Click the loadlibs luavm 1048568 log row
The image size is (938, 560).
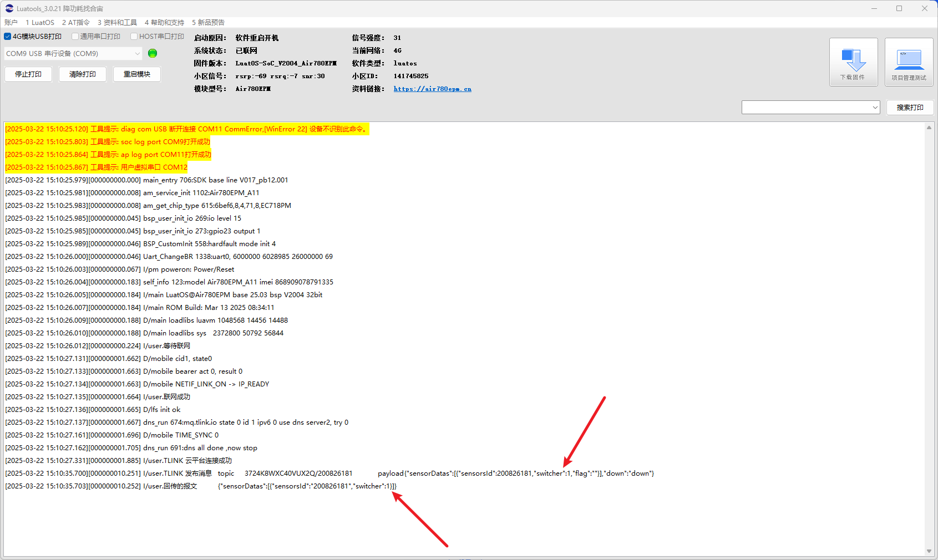146,320
